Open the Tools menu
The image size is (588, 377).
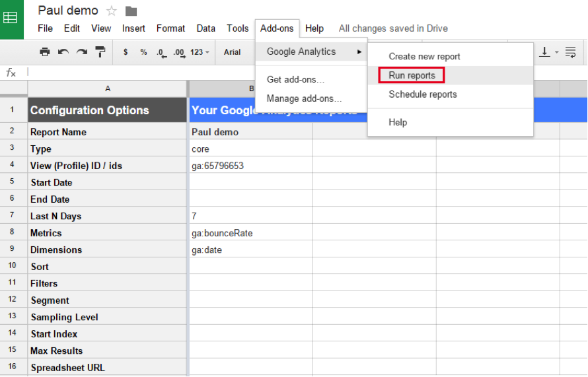237,28
